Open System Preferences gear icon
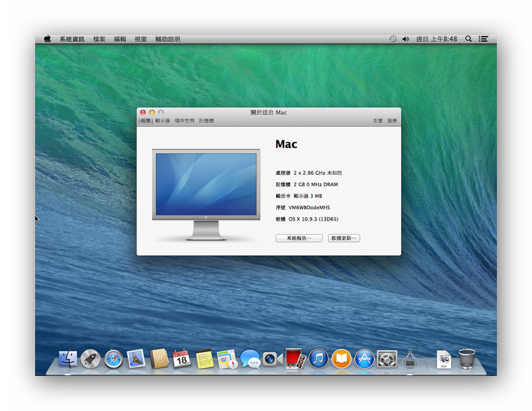Screen dimensions: 532x411 click(387, 359)
